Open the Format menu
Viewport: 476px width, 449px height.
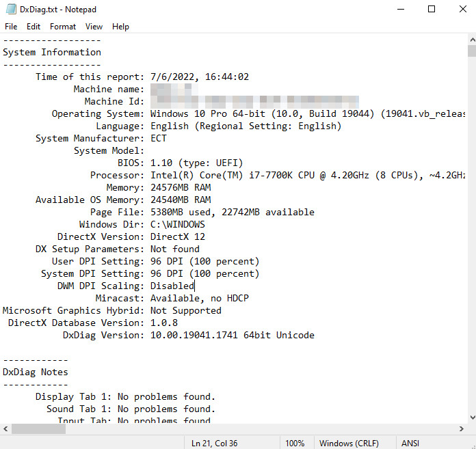[x=63, y=27]
